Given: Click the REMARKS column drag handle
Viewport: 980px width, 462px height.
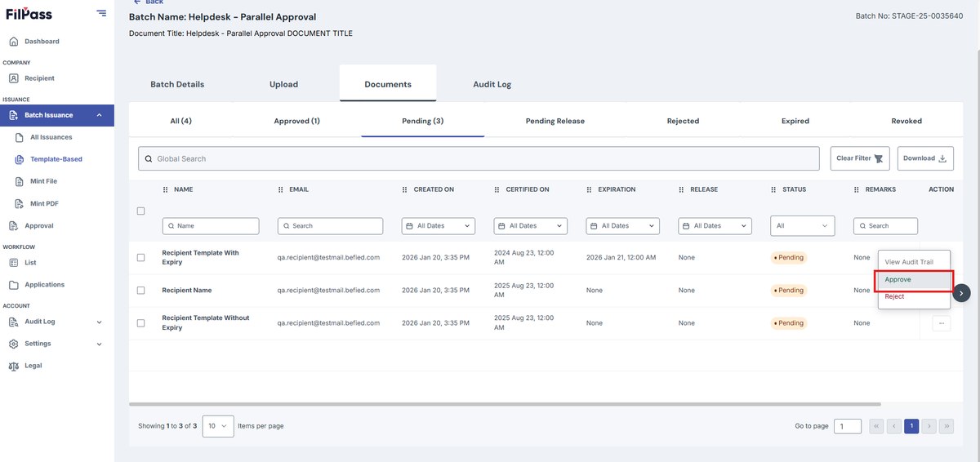Looking at the screenshot, I should (x=857, y=189).
